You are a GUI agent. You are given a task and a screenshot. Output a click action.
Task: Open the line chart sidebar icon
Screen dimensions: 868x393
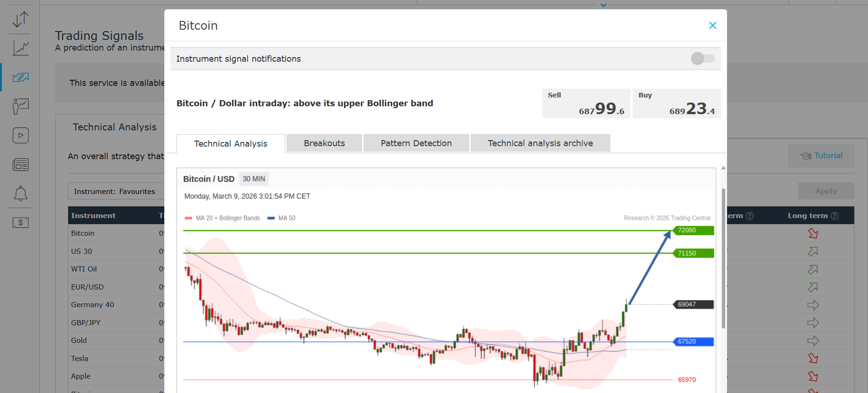[20, 48]
